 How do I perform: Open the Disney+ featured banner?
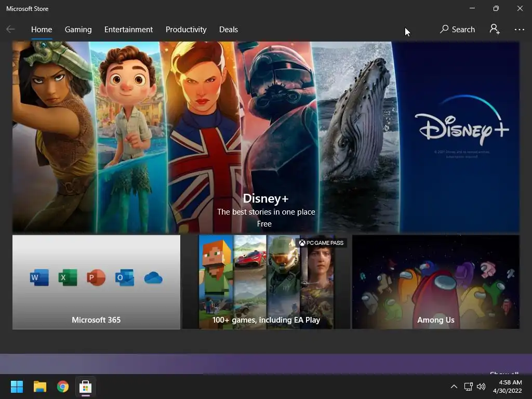pos(266,137)
